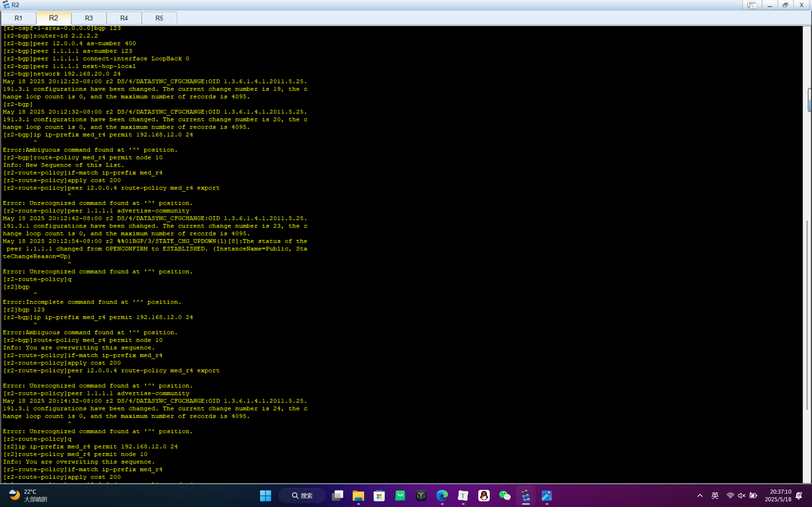Open taskbar search box
812x507 pixels.
302,496
